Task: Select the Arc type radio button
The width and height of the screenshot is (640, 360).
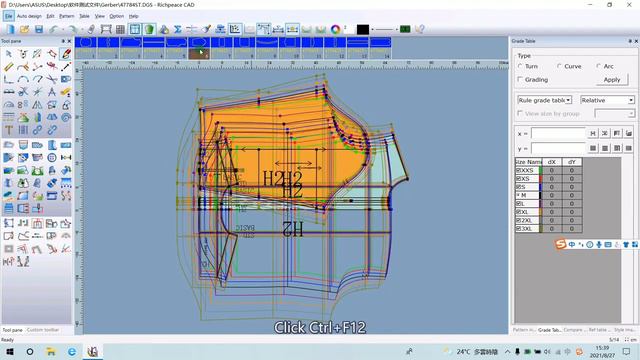Action: coord(599,66)
